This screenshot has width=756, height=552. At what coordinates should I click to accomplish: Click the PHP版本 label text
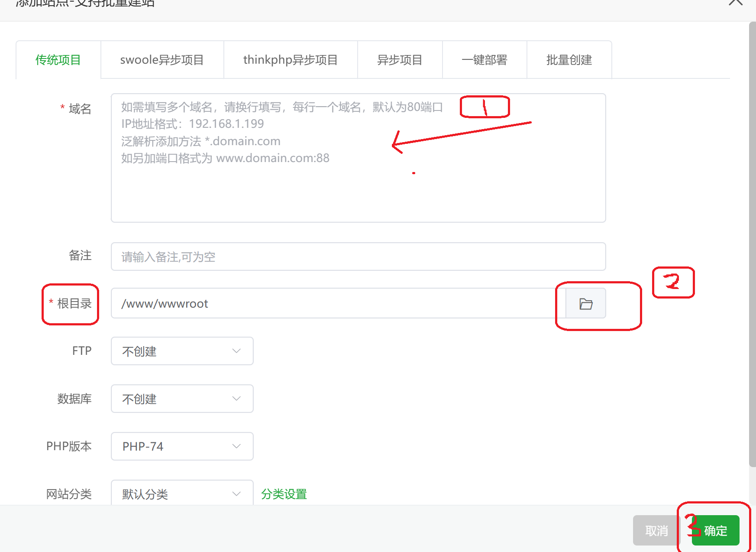pyautogui.click(x=69, y=446)
